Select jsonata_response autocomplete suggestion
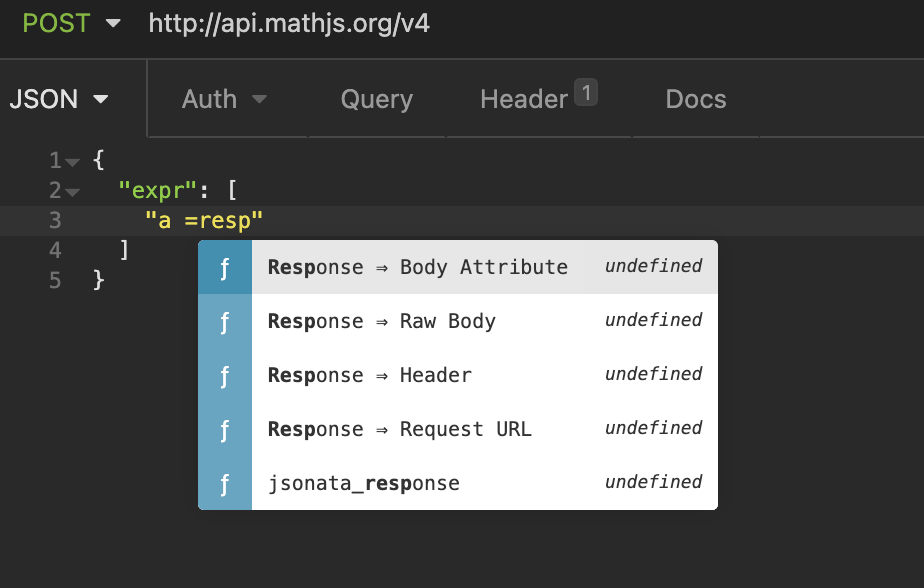Screen dimensions: 924x588 (458, 483)
